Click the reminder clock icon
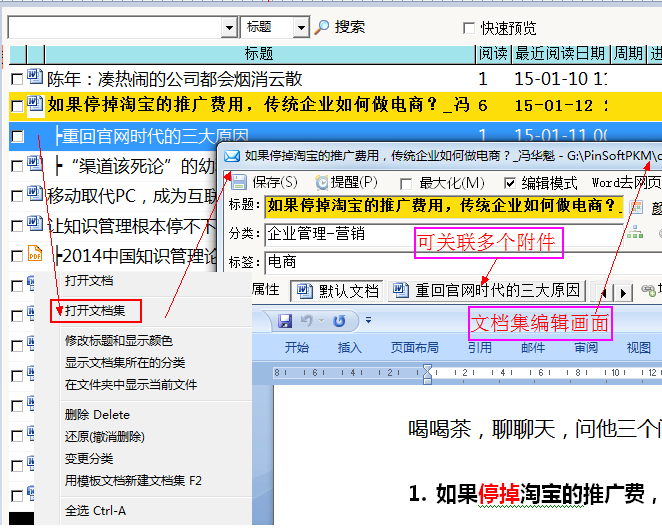This screenshot has height=528, width=662. [x=322, y=182]
